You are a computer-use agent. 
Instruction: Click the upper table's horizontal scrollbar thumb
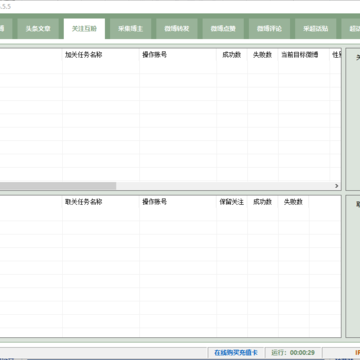point(58,186)
